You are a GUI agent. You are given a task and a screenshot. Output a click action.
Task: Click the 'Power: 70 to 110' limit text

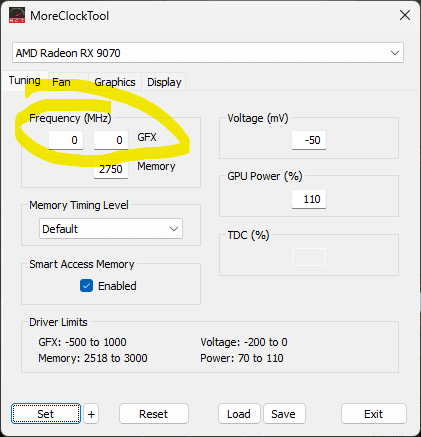242,358
